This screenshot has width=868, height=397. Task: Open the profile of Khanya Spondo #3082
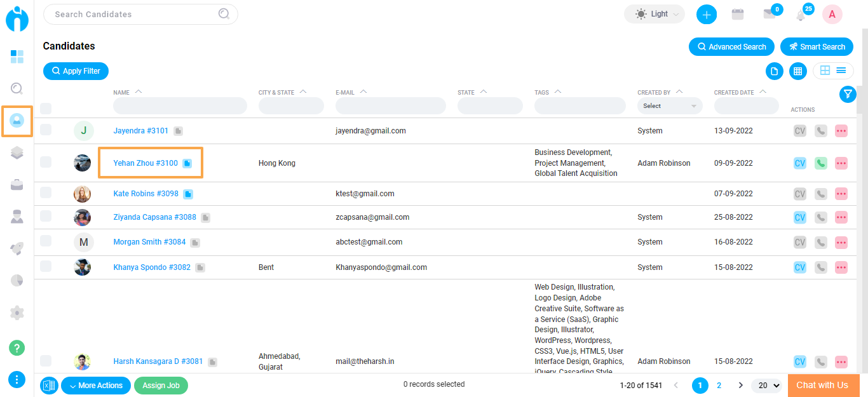point(152,267)
